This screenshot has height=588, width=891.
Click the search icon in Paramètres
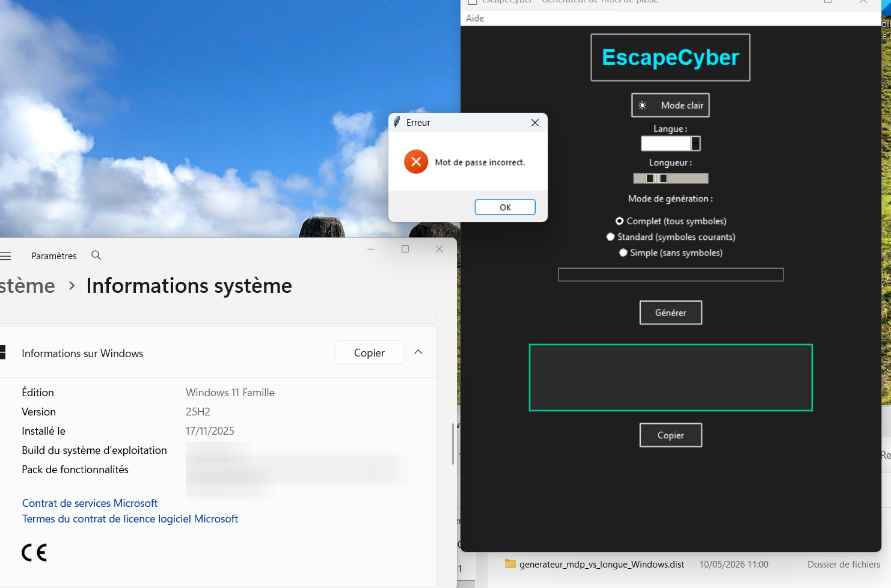[x=96, y=256]
